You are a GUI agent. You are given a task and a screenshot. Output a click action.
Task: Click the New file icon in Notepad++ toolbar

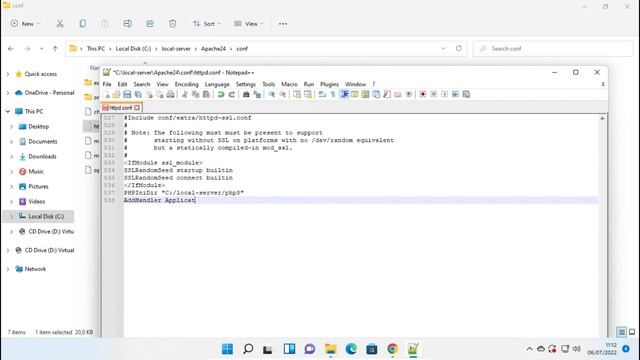coord(107,95)
